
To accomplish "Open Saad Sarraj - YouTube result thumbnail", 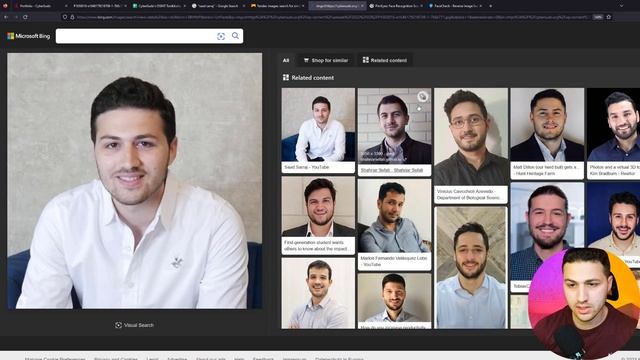I will 318,124.
